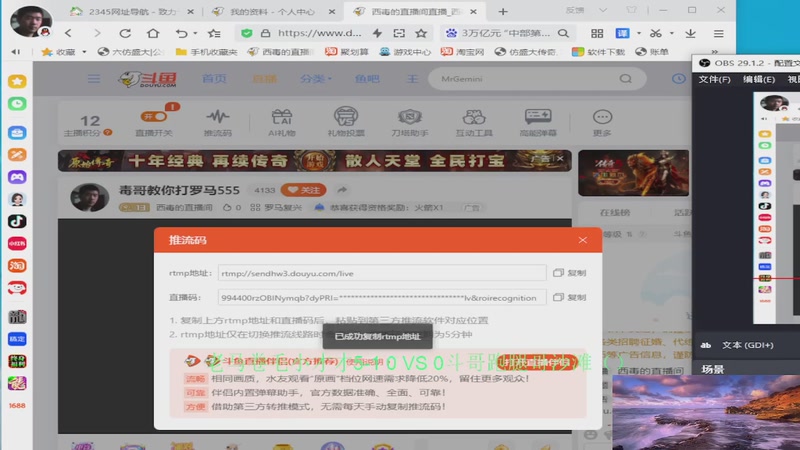Go to Douyu 首页 nav item
This screenshot has width=800, height=450.
coord(214,79)
